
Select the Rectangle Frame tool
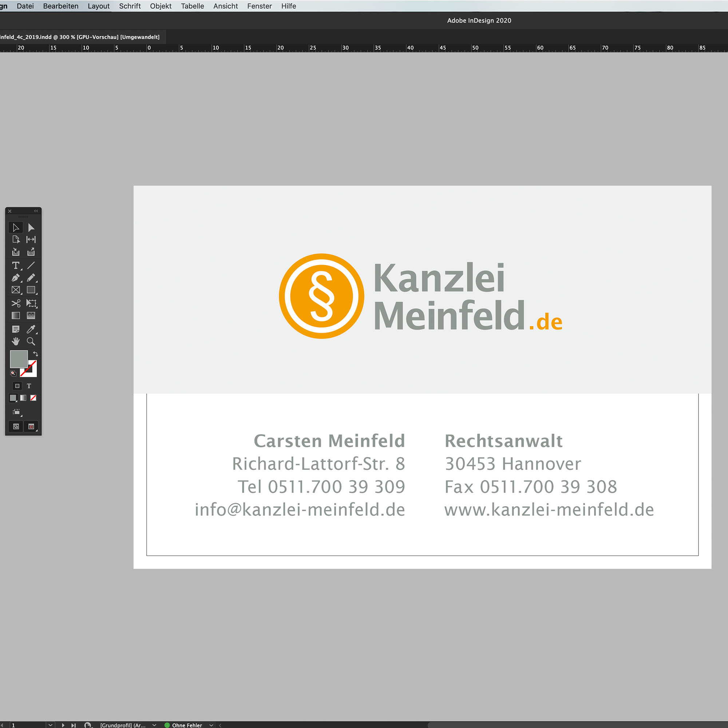[15, 290]
